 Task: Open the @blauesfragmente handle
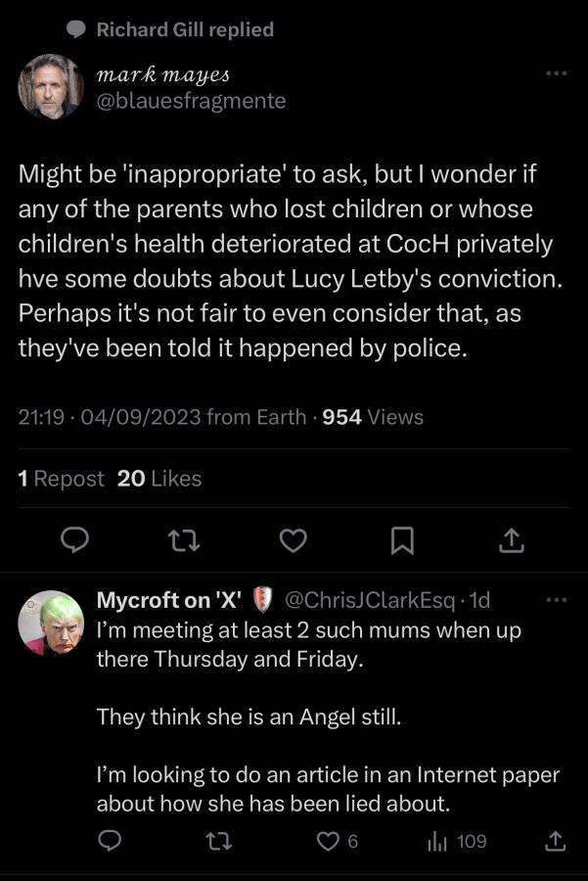click(x=192, y=101)
